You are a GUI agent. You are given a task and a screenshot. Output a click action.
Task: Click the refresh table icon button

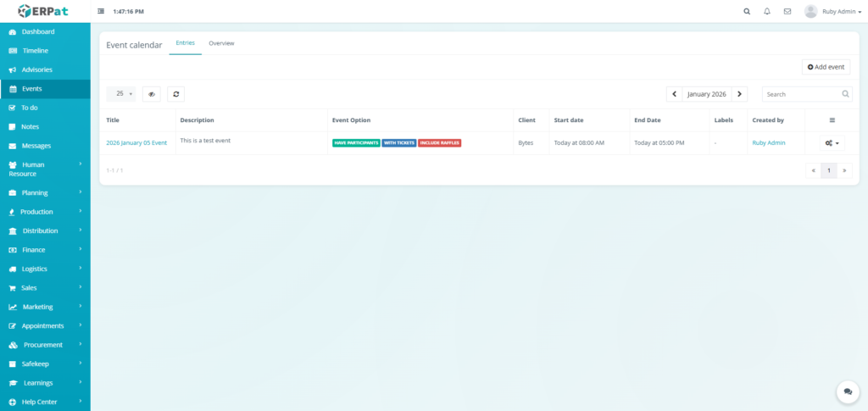coord(175,94)
